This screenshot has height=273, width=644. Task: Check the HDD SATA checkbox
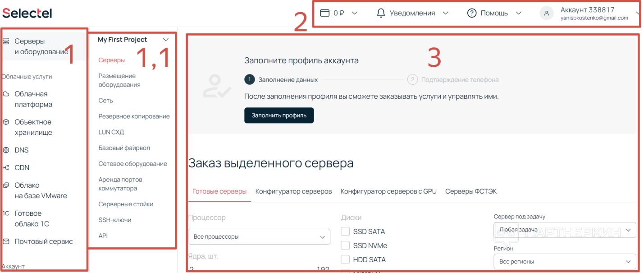pos(346,259)
